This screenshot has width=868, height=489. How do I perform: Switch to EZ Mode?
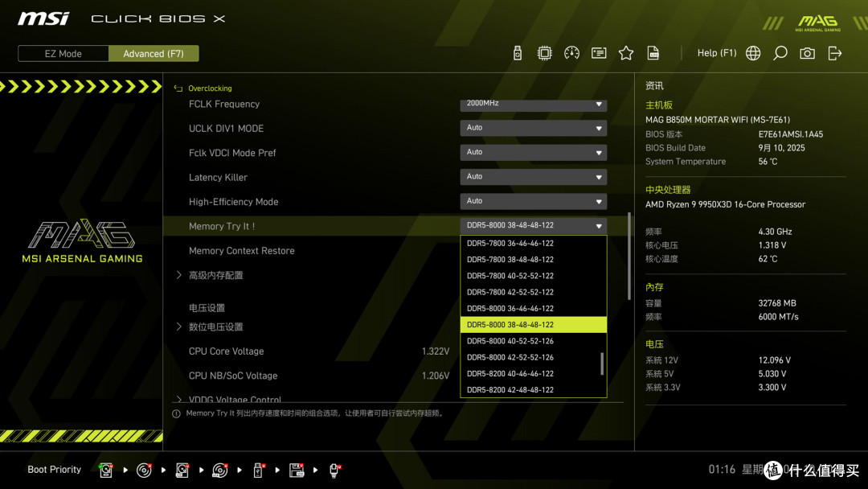[63, 54]
